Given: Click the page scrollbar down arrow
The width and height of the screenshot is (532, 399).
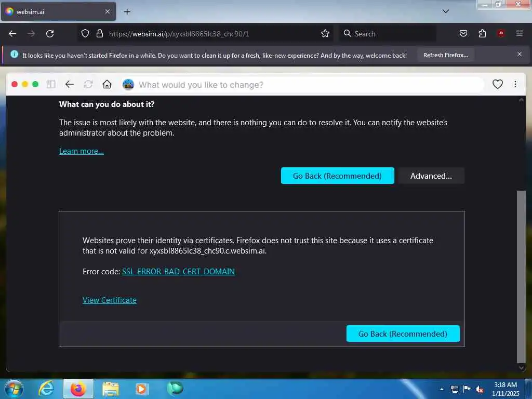Looking at the screenshot, I should click(521, 368).
